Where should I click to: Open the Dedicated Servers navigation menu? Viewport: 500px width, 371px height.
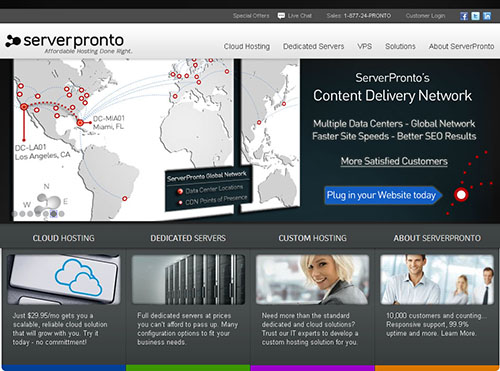[313, 46]
